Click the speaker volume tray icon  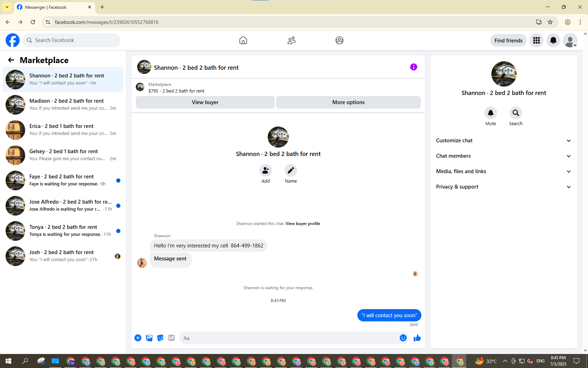[x=530, y=361]
